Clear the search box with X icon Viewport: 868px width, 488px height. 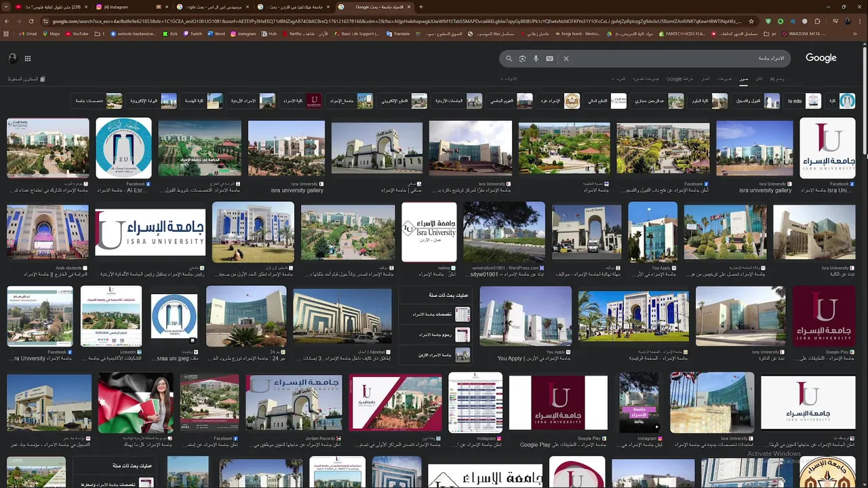[566, 58]
